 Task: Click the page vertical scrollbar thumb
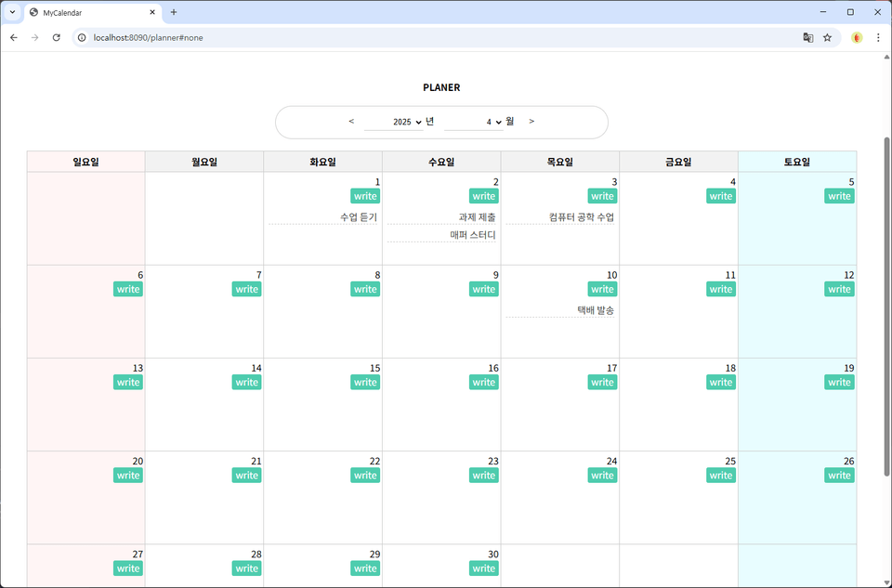click(886, 306)
